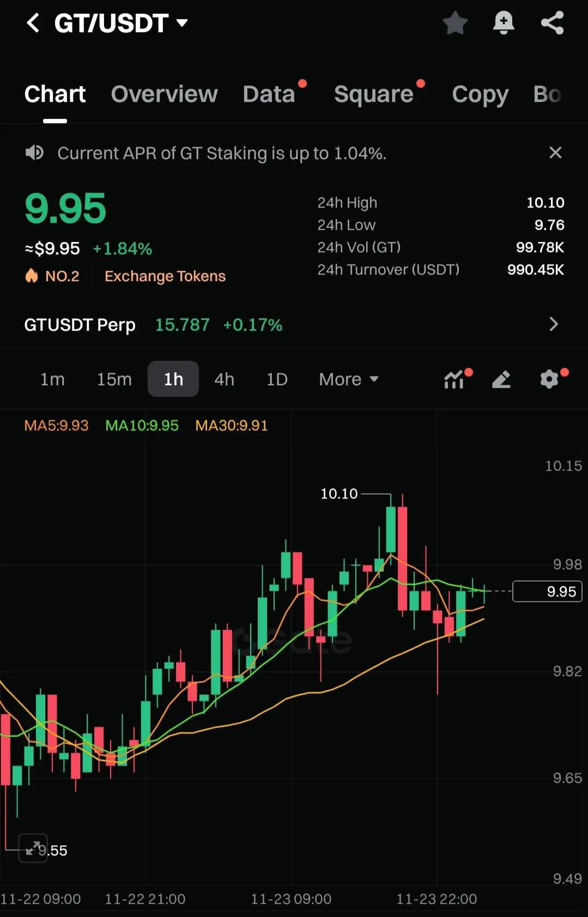Tap the 11-23 22:00 time axis label
The width and height of the screenshot is (588, 917).
437,899
